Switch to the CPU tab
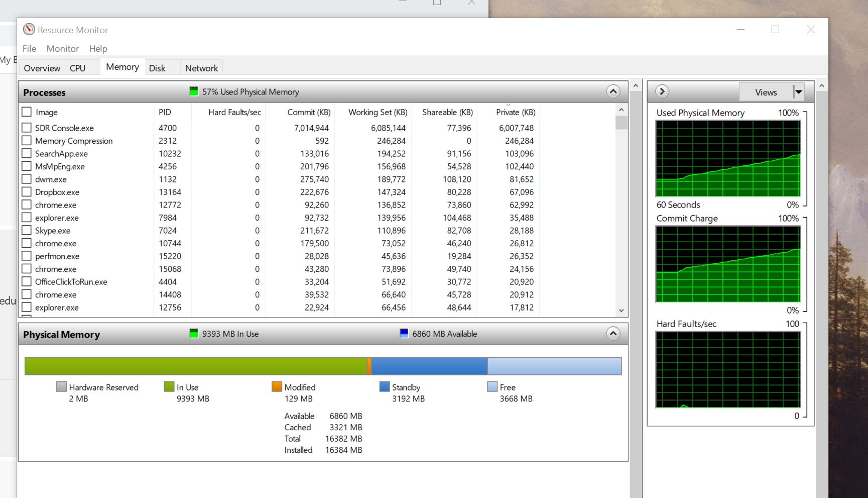The width and height of the screenshot is (868, 498). (77, 68)
